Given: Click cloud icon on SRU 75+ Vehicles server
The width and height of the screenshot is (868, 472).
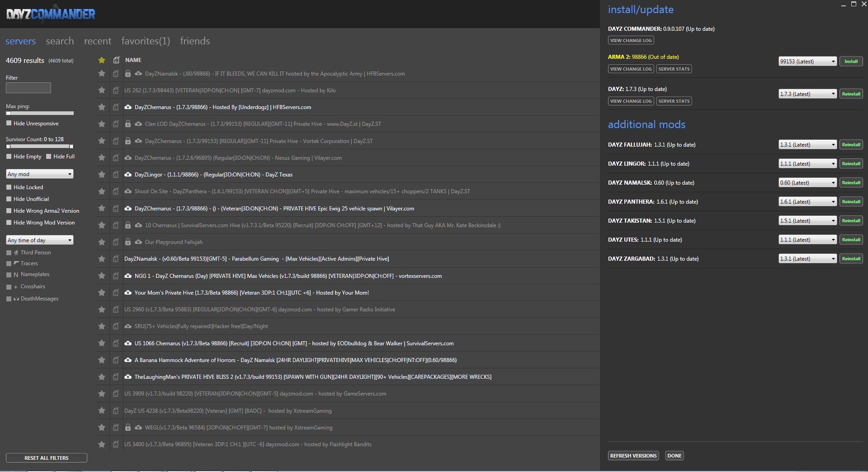Looking at the screenshot, I should click(128, 326).
